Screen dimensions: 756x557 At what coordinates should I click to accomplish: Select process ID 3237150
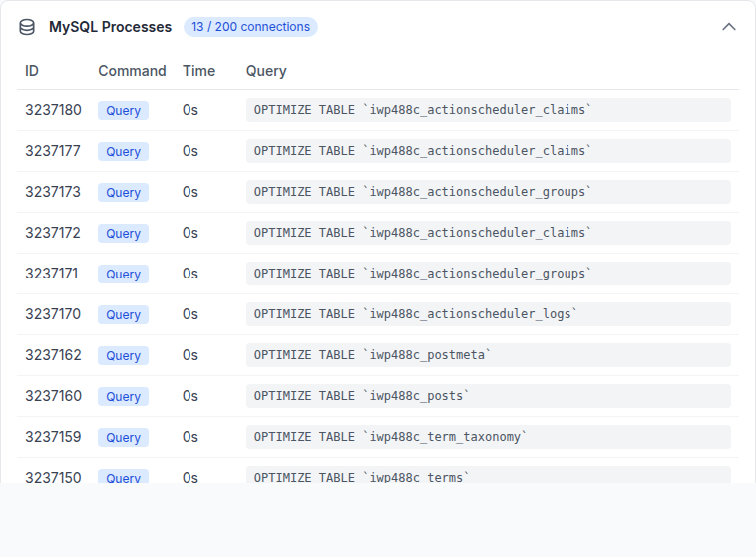point(53,477)
